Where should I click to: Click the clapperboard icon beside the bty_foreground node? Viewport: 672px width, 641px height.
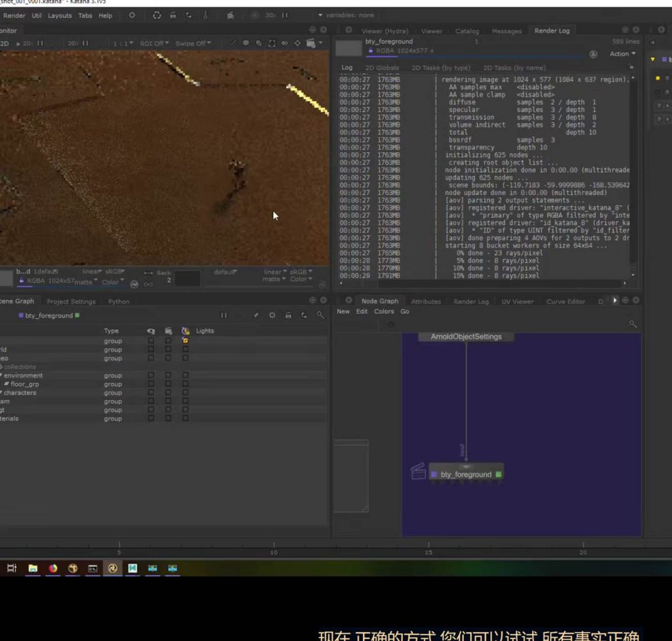(x=418, y=471)
